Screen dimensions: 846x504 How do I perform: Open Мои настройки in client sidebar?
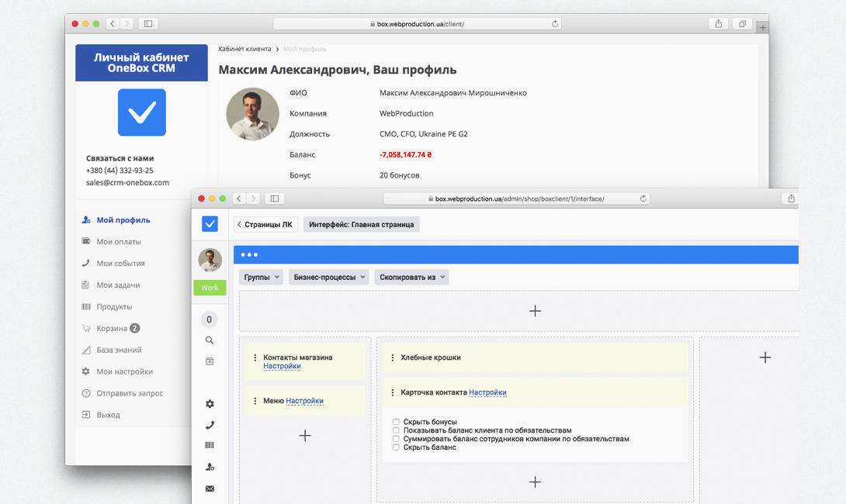pos(124,371)
